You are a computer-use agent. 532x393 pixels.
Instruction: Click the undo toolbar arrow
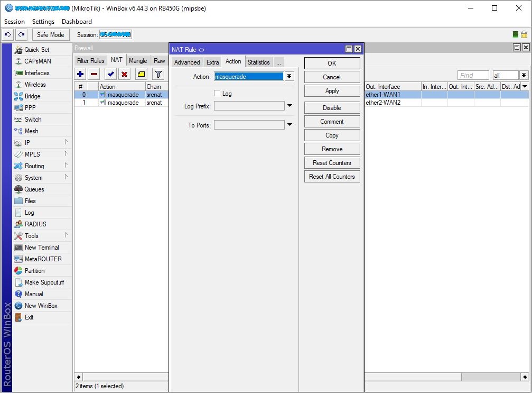click(8, 35)
